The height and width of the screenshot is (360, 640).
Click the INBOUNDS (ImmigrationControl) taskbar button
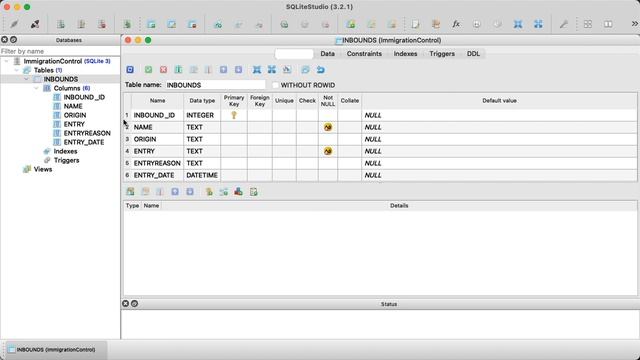point(55,350)
